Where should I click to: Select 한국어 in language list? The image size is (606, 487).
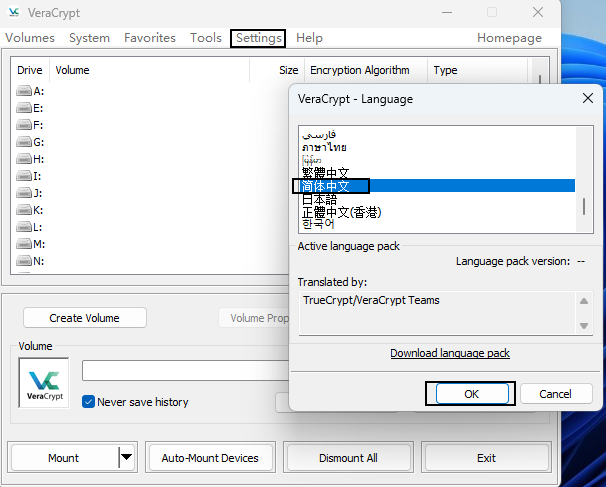pos(438,224)
